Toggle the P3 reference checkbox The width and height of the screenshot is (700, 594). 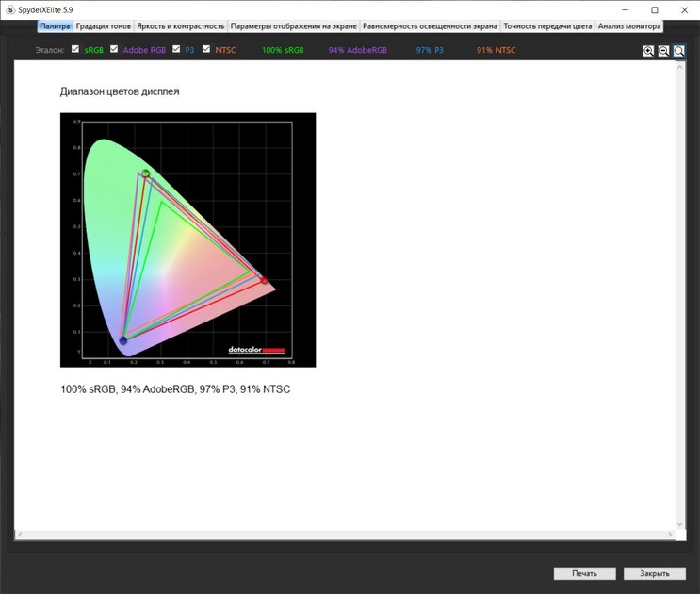pyautogui.click(x=176, y=49)
